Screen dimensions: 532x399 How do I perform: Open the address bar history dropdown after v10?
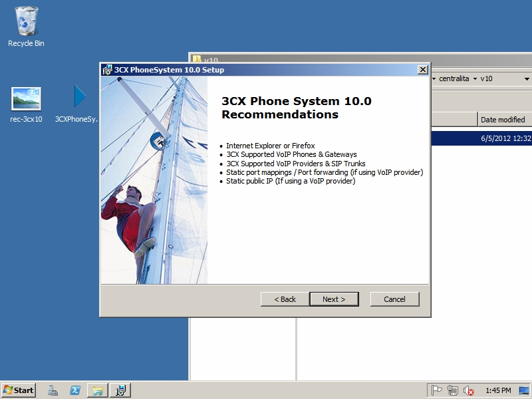[525, 78]
